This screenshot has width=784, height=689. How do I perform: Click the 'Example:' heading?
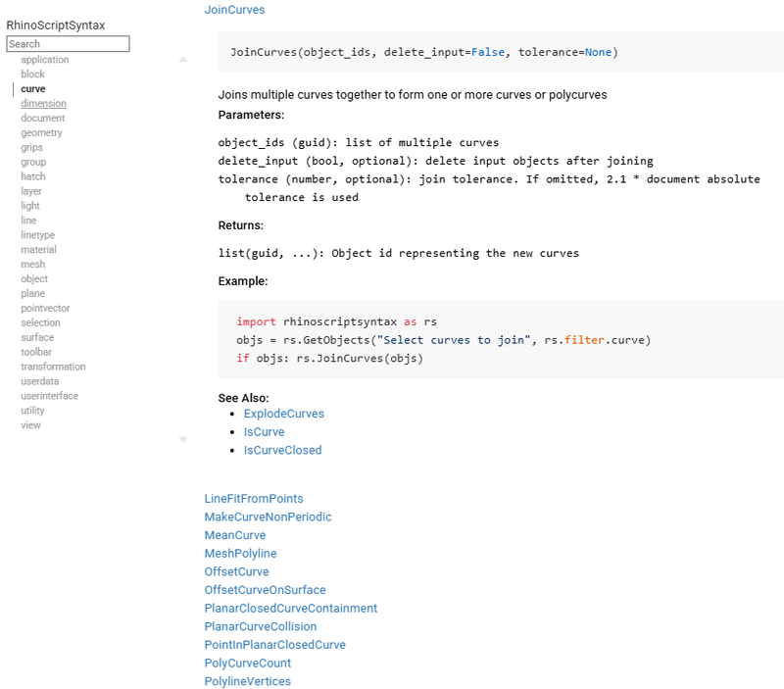click(x=242, y=281)
